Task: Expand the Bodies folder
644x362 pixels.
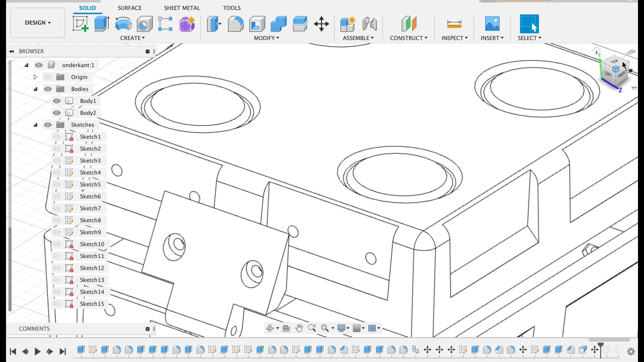Action: [35, 88]
